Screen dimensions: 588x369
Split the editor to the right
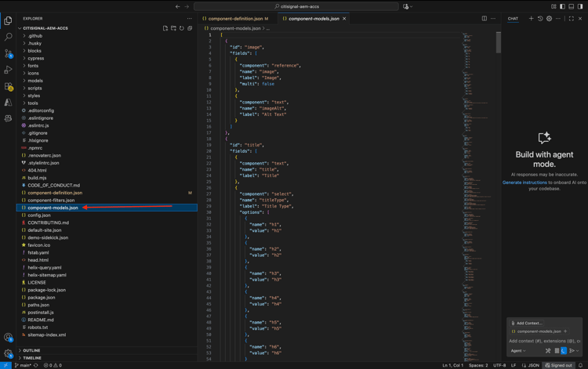(x=485, y=18)
